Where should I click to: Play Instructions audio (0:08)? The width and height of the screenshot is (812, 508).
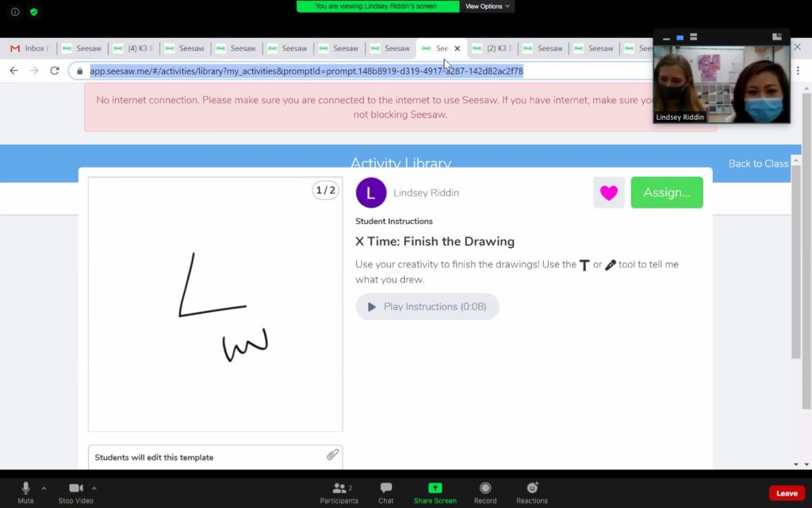click(x=427, y=306)
